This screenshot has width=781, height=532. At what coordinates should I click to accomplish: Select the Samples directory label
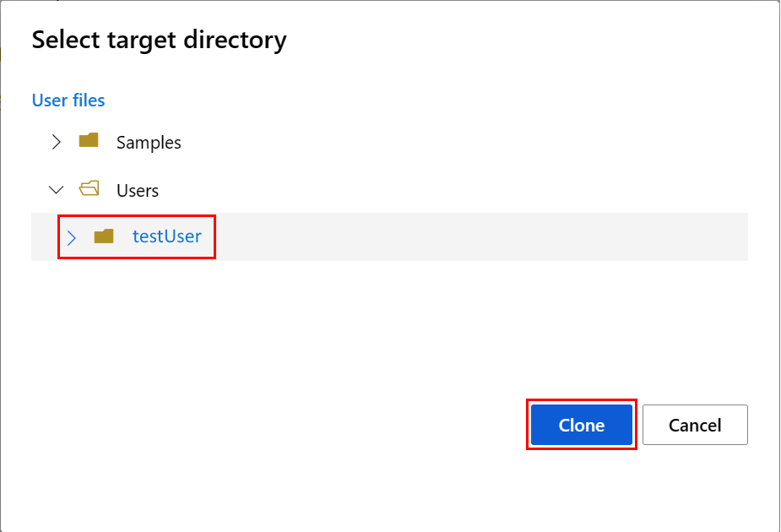coord(149,143)
